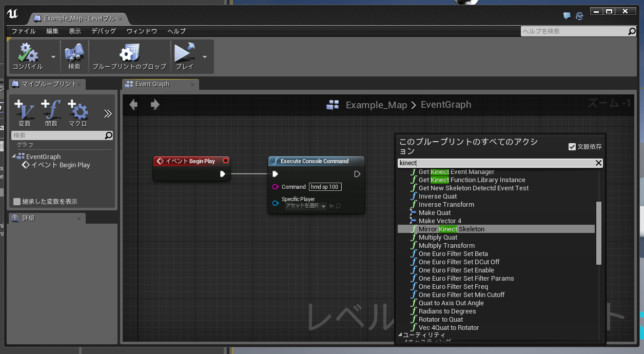The width and height of the screenshot is (644, 354).
Task: Click the Command text field 'hmd sp 100'
Action: coord(325,187)
